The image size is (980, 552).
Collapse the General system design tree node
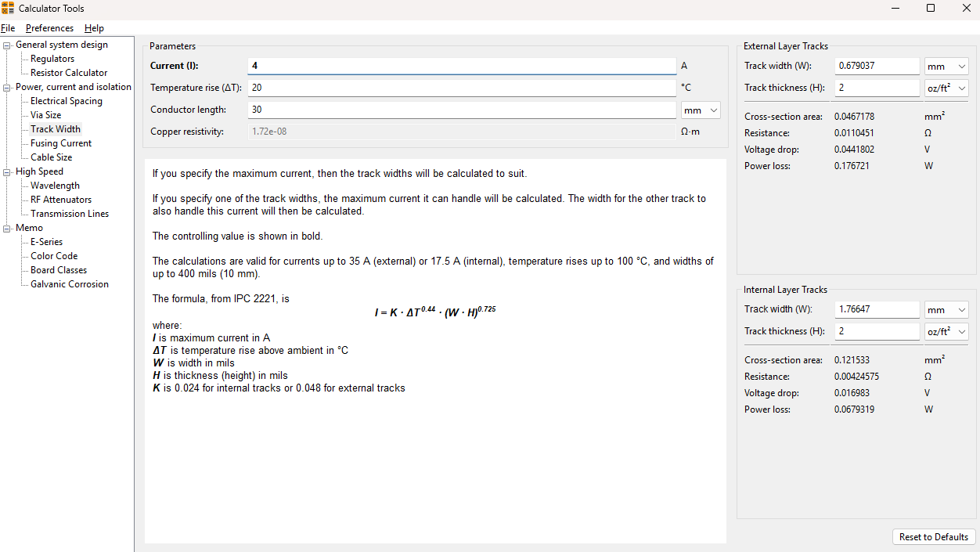pyautogui.click(x=8, y=45)
